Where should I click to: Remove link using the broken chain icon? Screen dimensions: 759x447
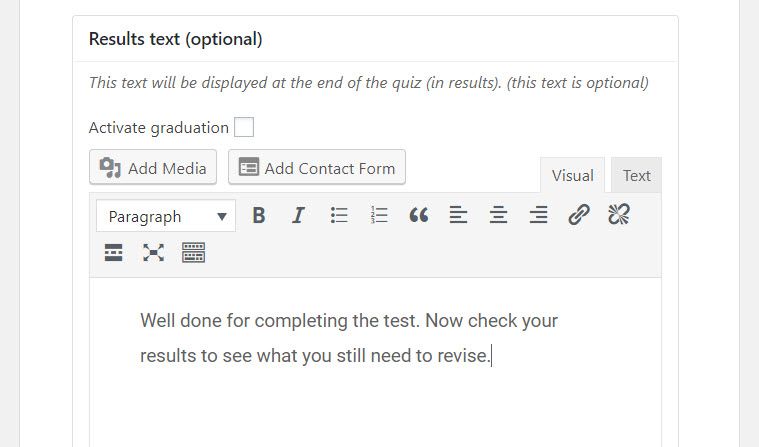click(619, 215)
